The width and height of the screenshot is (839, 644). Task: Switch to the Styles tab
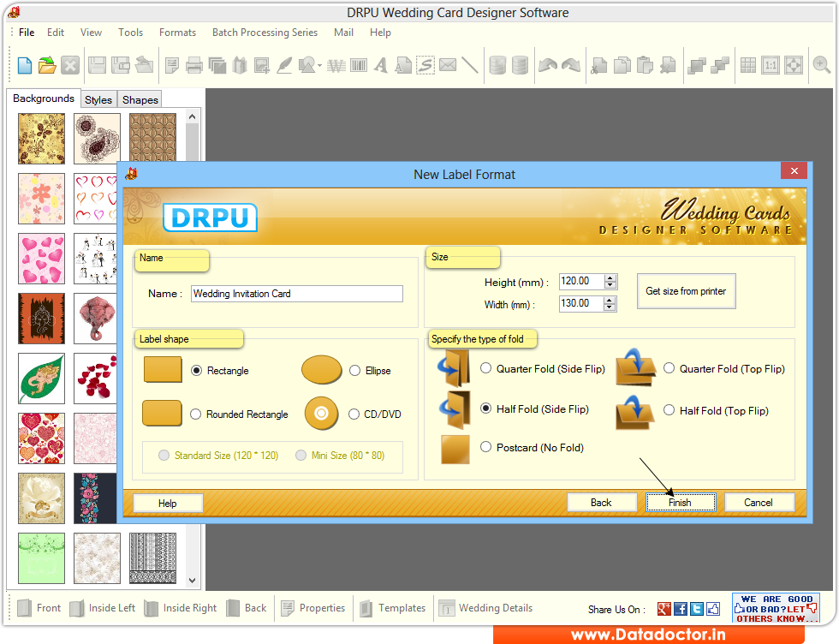point(98,99)
